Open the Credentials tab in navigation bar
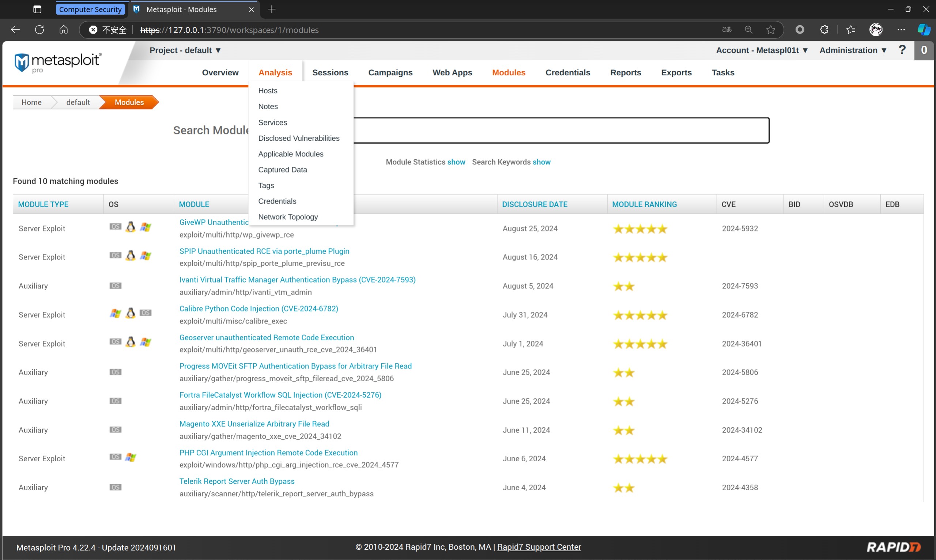This screenshot has height=560, width=936. click(568, 72)
